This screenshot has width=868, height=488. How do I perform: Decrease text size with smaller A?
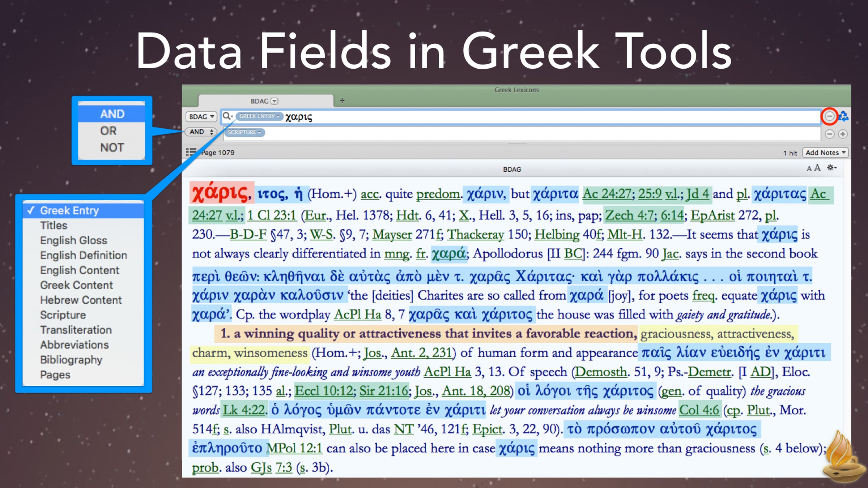pyautogui.click(x=809, y=169)
